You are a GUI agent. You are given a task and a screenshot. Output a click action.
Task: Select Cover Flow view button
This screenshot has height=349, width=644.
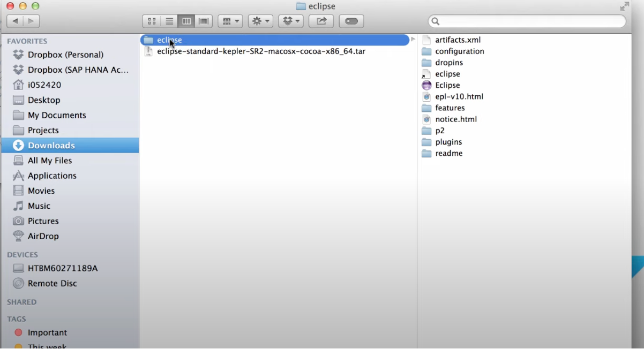(204, 21)
